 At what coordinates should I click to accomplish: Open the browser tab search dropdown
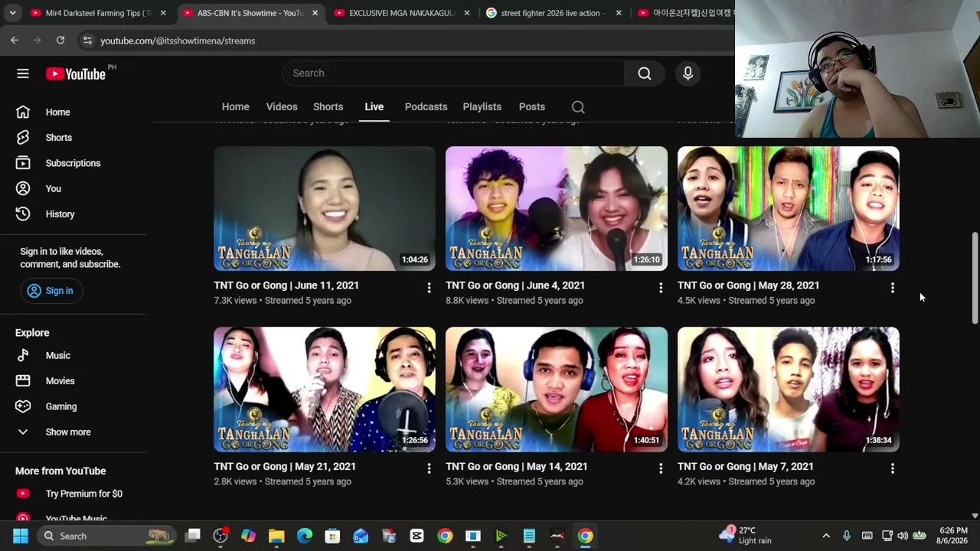point(12,13)
